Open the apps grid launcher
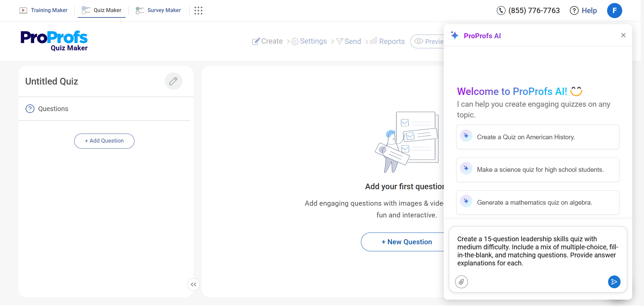 (198, 10)
